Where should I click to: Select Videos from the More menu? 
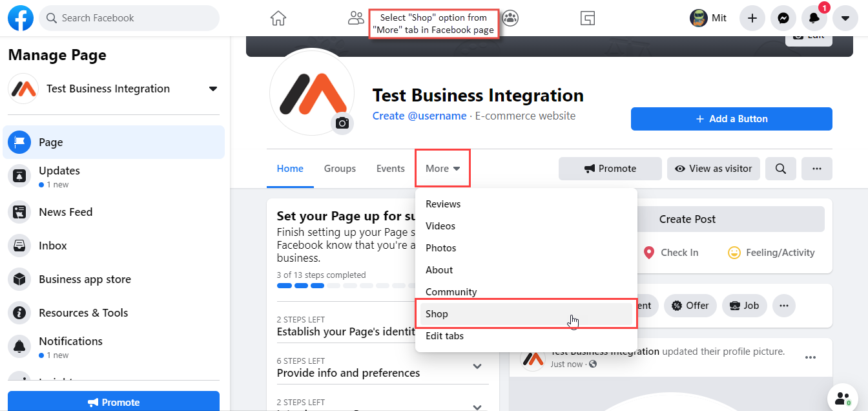pos(526,226)
